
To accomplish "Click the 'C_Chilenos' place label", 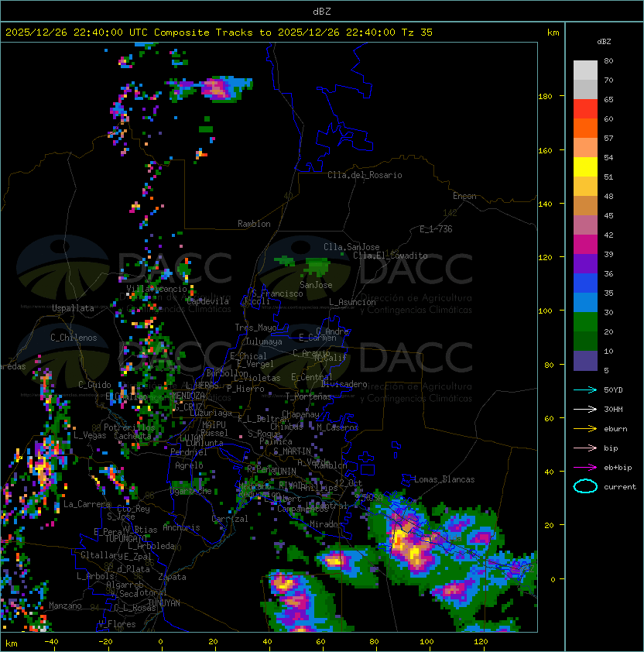I will point(74,338).
